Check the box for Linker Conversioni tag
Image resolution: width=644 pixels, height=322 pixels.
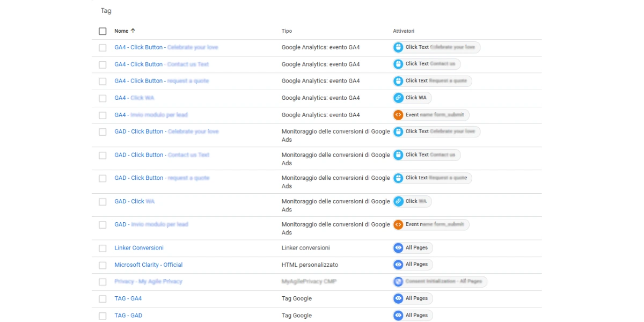(x=103, y=248)
